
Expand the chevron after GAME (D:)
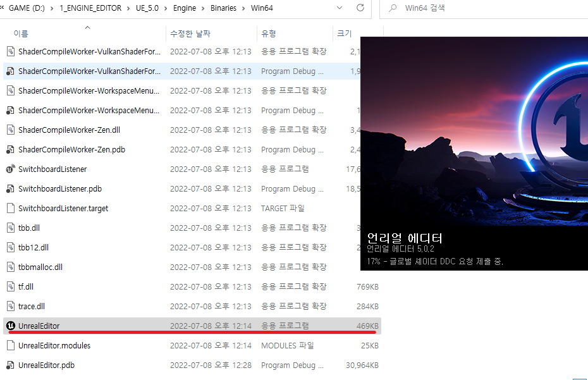point(52,8)
